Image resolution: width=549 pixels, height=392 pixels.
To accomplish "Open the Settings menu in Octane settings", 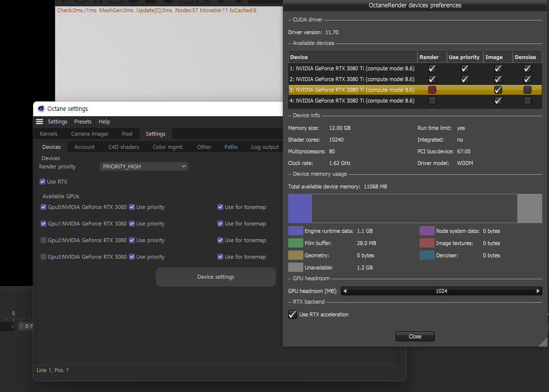I will (58, 122).
